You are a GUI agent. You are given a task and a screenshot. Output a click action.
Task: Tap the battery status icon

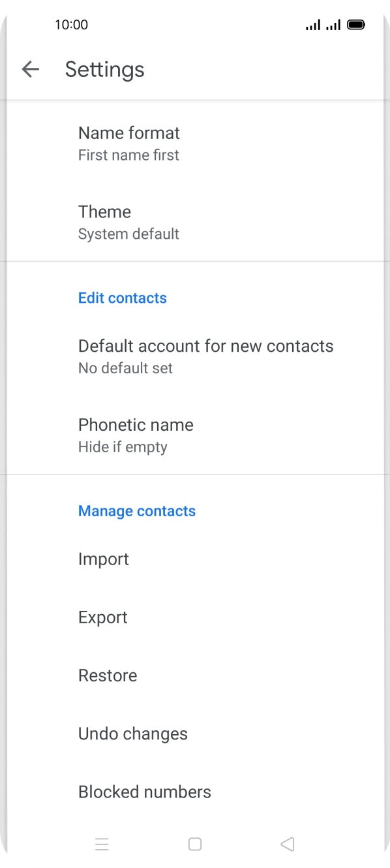(x=356, y=25)
